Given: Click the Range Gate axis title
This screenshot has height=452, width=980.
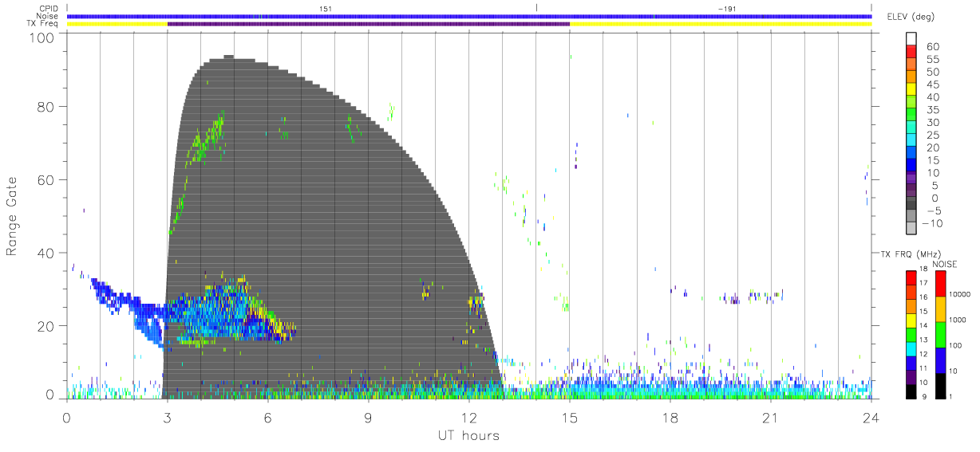Looking at the screenshot, I should [x=13, y=216].
